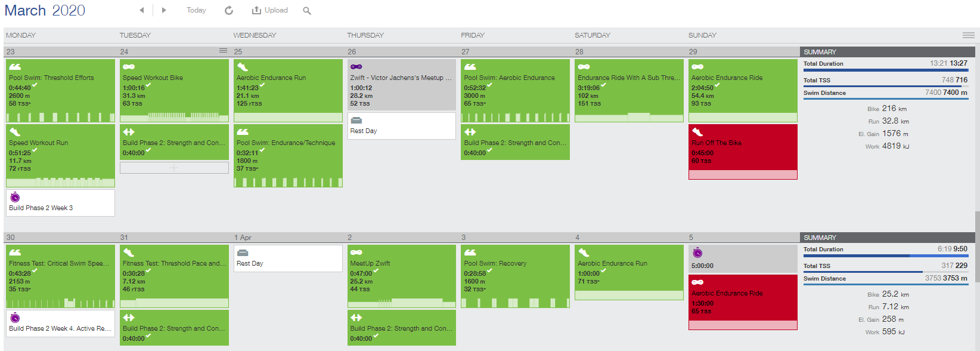Screen dimensions: 980x351
Task: Open Aerobic Endurance Run on Saturday 4
Action: point(629,272)
